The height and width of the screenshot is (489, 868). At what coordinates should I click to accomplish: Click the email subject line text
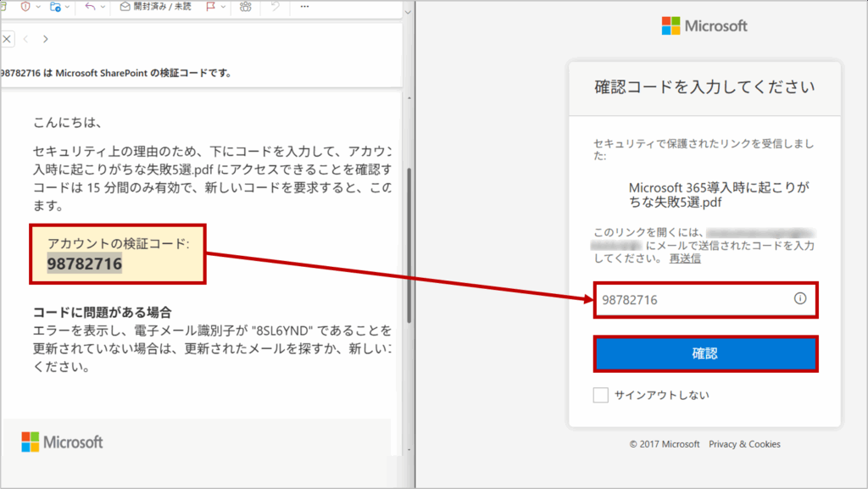coord(116,73)
